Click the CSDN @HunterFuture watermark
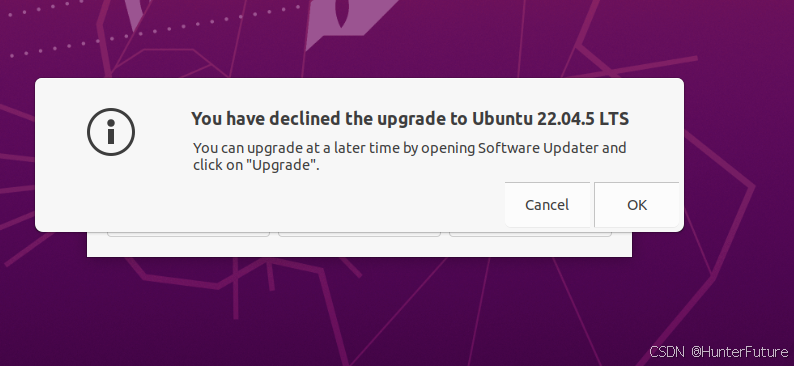The image size is (794, 366). pyautogui.click(x=719, y=351)
